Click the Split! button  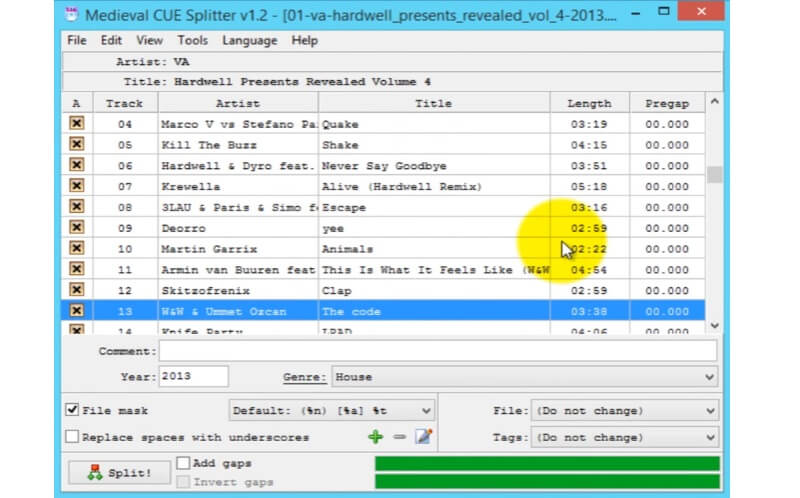click(120, 472)
